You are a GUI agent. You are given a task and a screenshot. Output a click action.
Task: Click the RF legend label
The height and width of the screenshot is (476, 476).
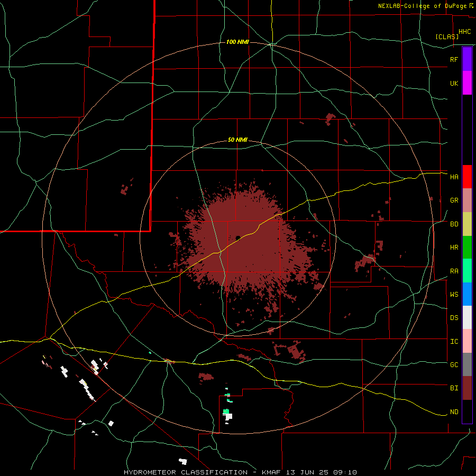pyautogui.click(x=454, y=59)
